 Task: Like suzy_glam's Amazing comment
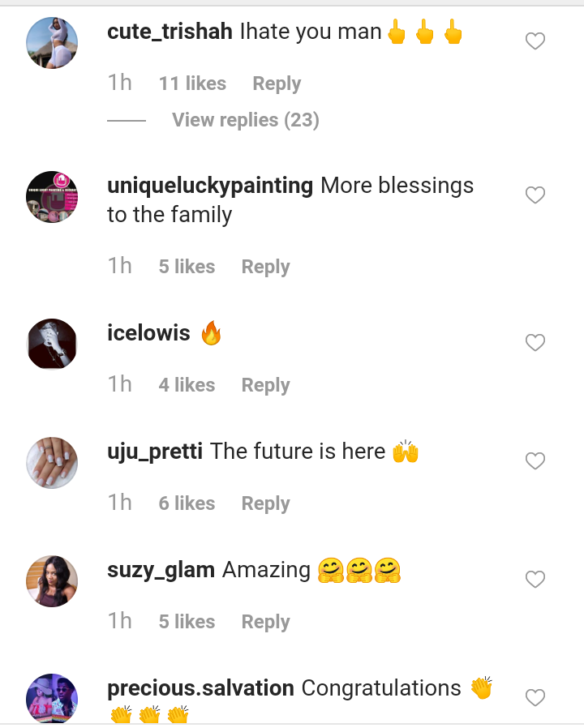pyautogui.click(x=535, y=580)
